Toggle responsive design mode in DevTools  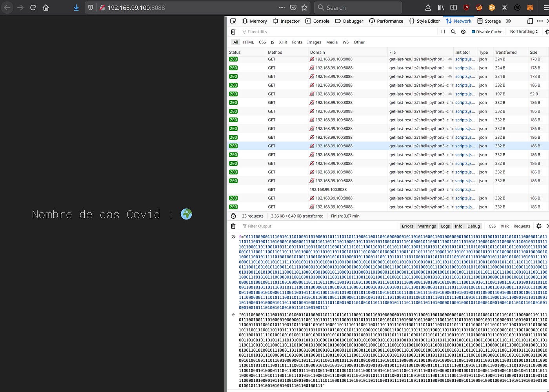click(x=530, y=21)
